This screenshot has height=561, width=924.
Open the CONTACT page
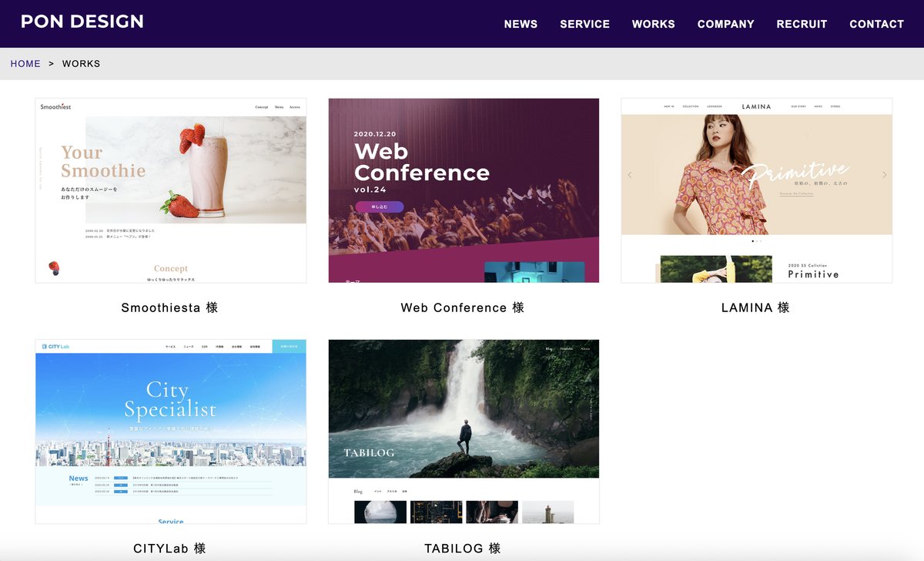[x=876, y=24]
